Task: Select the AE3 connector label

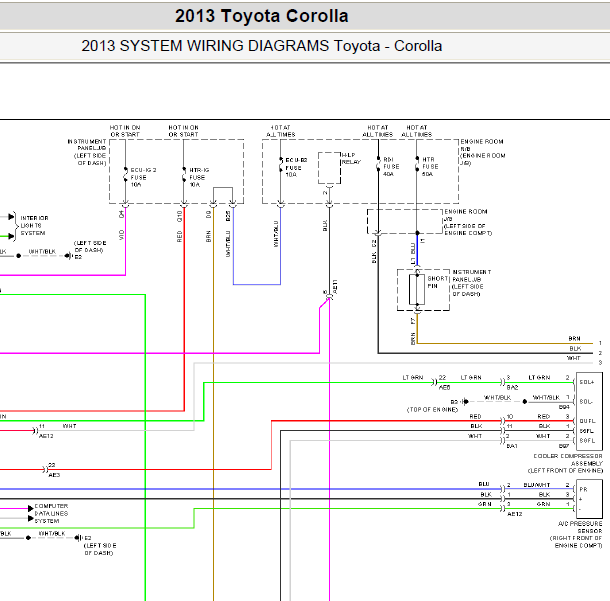Action: coord(54,475)
